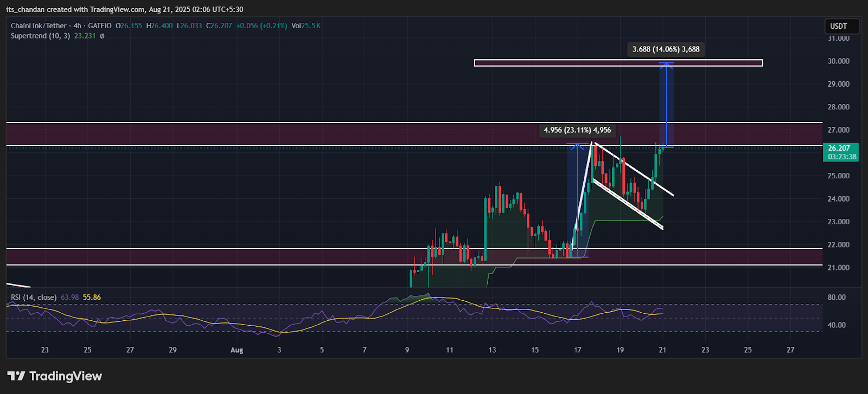Viewport: 868px width, 394px height.
Task: Click date 11 on the time axis
Action: [x=450, y=350]
